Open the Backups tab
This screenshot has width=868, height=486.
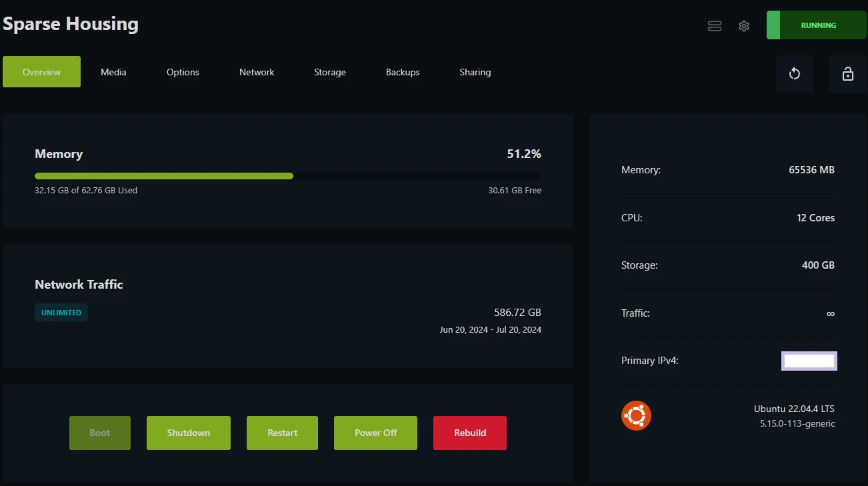click(x=403, y=72)
